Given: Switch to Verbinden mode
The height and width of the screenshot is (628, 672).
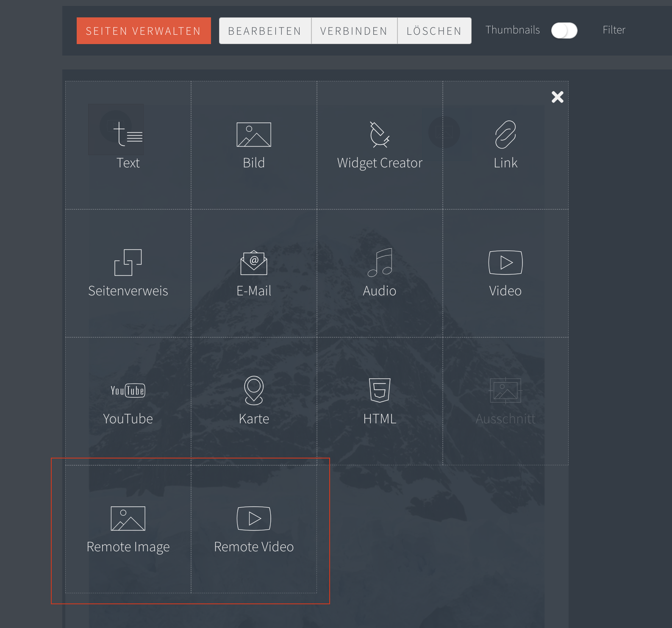Looking at the screenshot, I should coord(354,31).
